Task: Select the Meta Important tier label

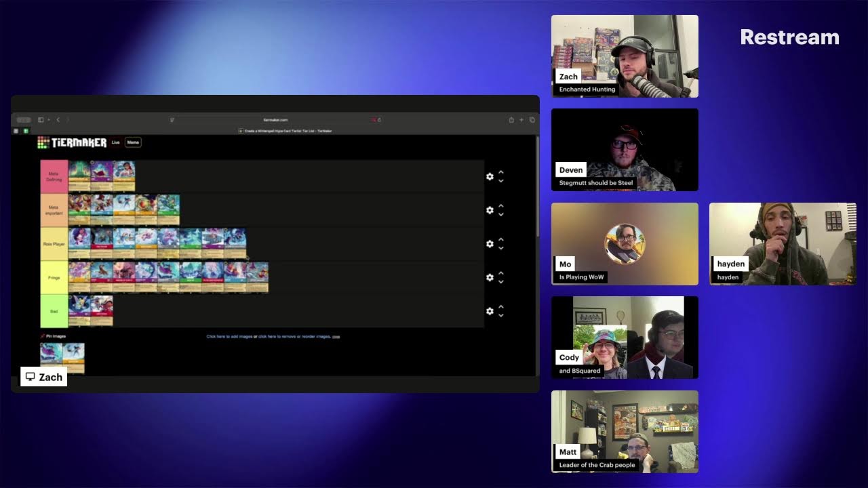Action: tap(54, 210)
